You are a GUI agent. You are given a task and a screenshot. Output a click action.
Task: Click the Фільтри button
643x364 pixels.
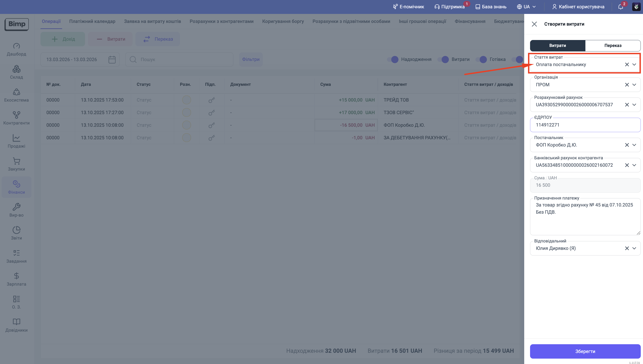tap(251, 60)
